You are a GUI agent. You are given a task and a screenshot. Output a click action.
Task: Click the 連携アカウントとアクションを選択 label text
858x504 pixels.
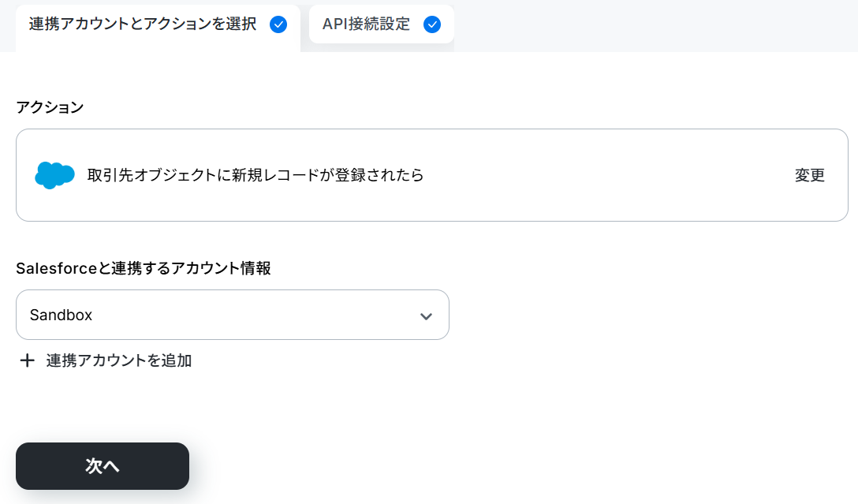tap(143, 24)
